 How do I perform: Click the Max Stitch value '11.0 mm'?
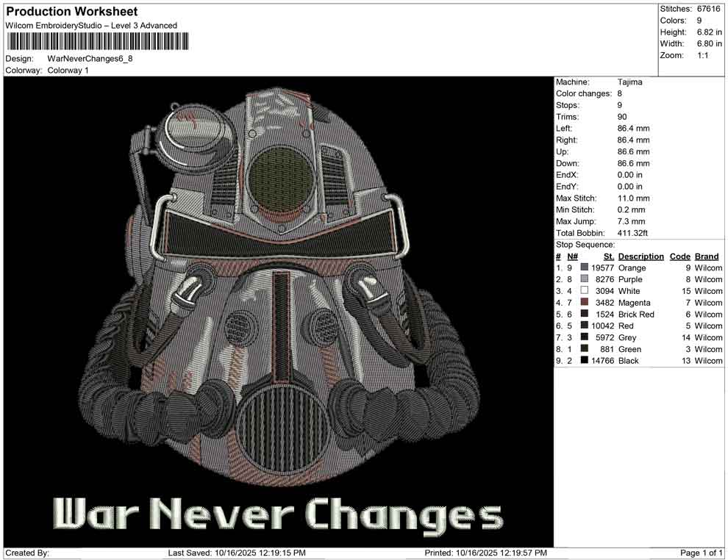pos(633,198)
